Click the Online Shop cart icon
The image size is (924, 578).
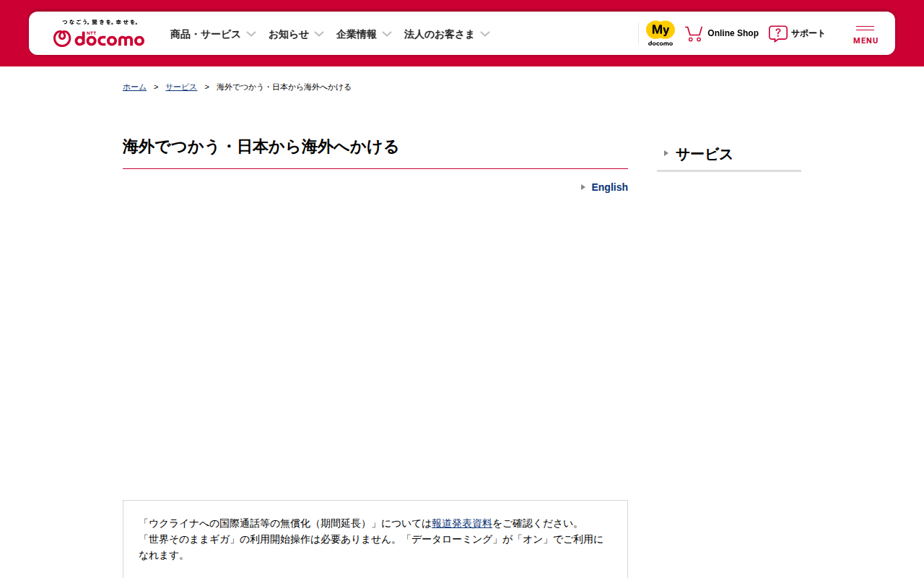[694, 33]
